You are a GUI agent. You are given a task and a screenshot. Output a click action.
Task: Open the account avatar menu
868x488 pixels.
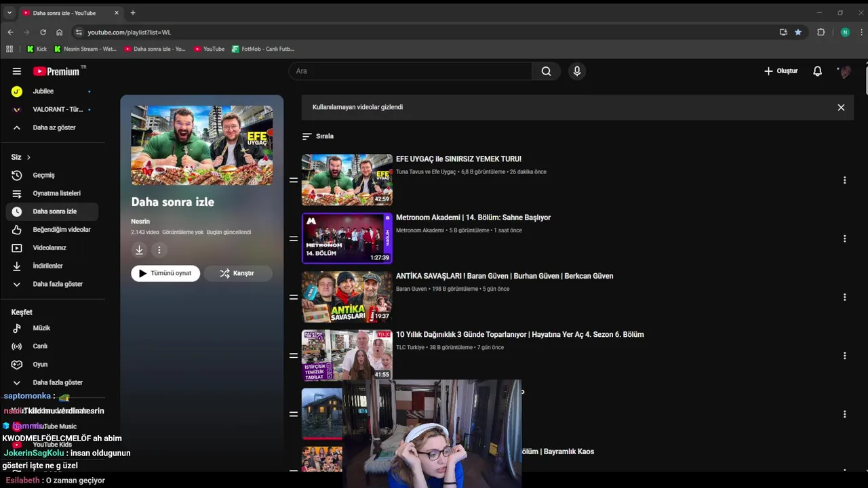[x=845, y=71]
